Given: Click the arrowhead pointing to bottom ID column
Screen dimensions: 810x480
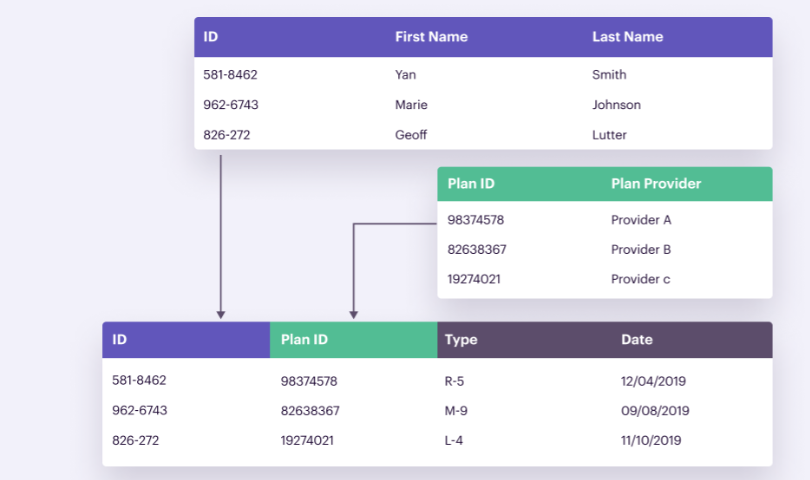Looking at the screenshot, I should [221, 315].
